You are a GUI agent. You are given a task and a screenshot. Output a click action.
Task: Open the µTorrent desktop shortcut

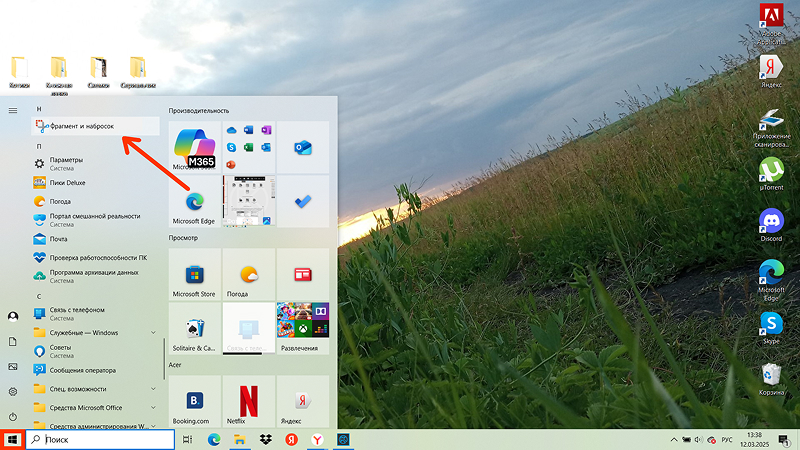point(771,174)
